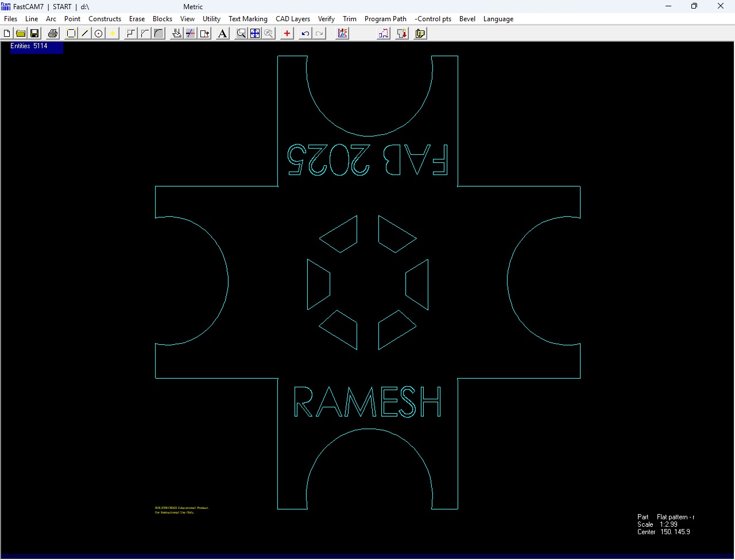
Task: Open the -Control pts menu
Action: (x=434, y=19)
